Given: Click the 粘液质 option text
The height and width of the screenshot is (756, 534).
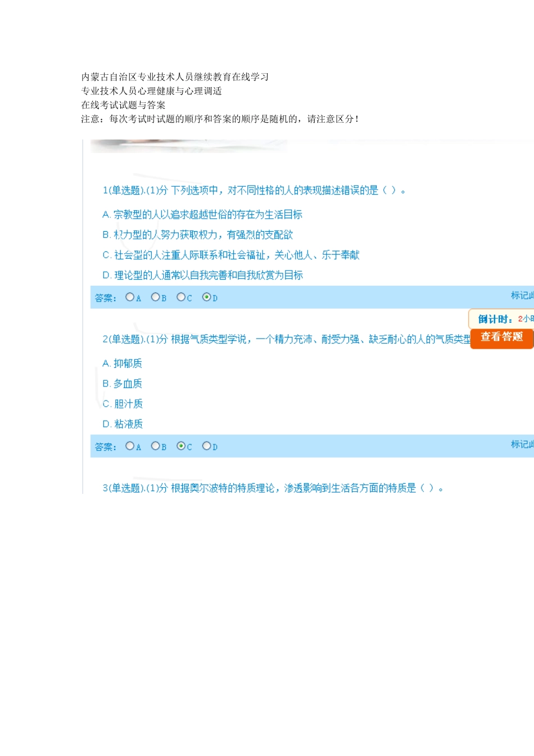Looking at the screenshot, I should [x=128, y=424].
